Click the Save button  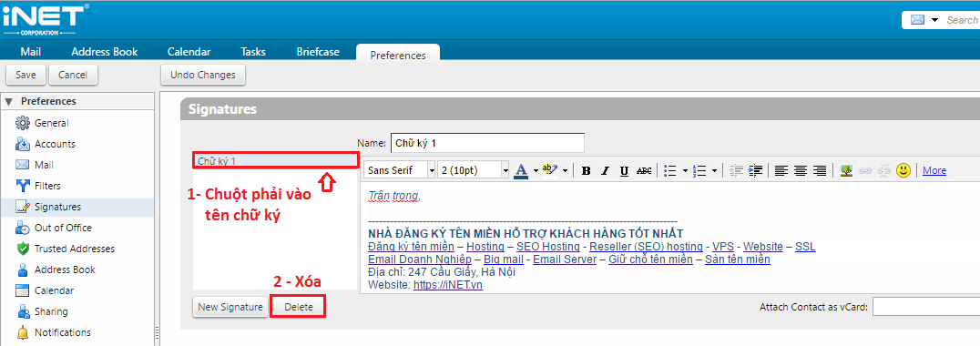26,75
